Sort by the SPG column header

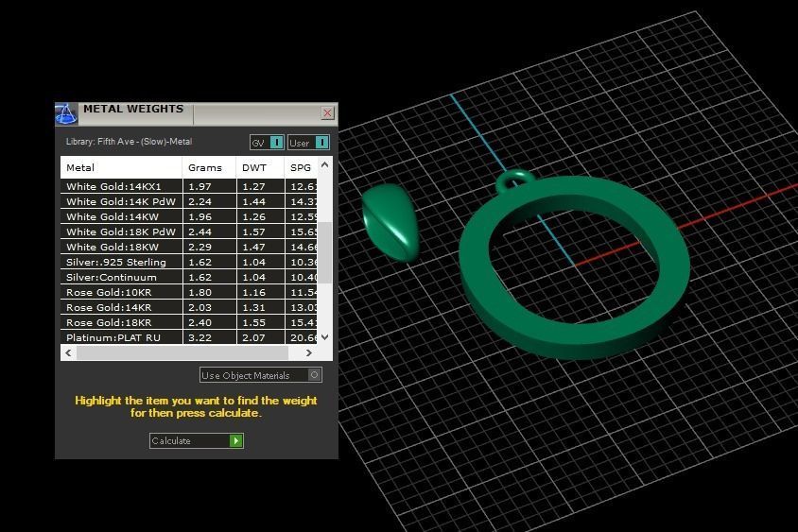(x=301, y=167)
